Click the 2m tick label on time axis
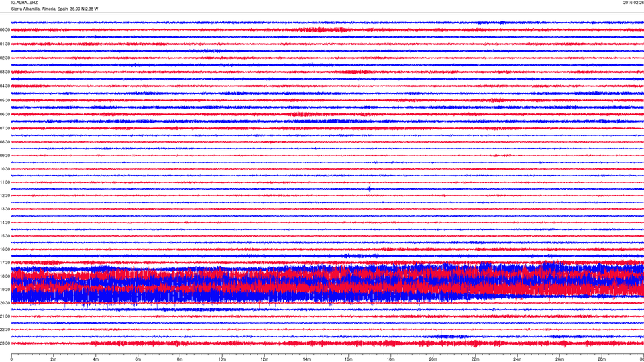Viewport: 644px width, 362px height. (x=54, y=359)
